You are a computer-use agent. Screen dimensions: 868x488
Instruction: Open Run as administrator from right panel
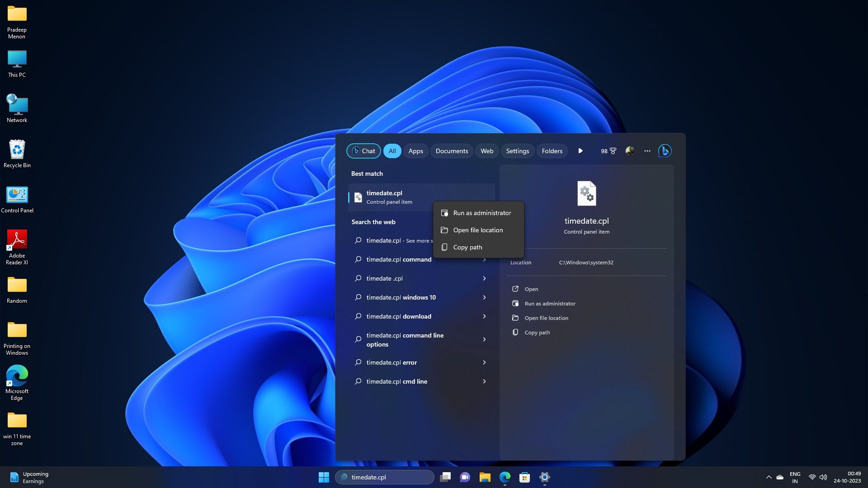point(549,303)
